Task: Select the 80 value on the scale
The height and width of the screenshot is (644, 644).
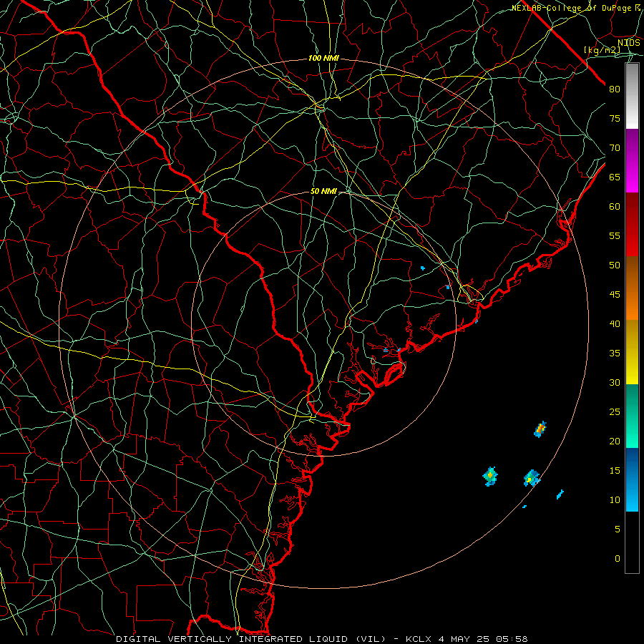Action: pos(615,89)
